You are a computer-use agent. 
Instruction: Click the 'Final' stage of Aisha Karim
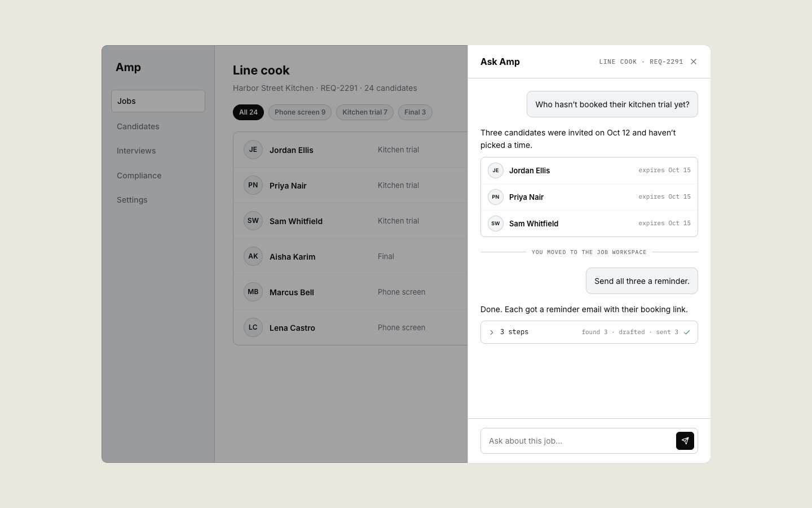point(386,256)
